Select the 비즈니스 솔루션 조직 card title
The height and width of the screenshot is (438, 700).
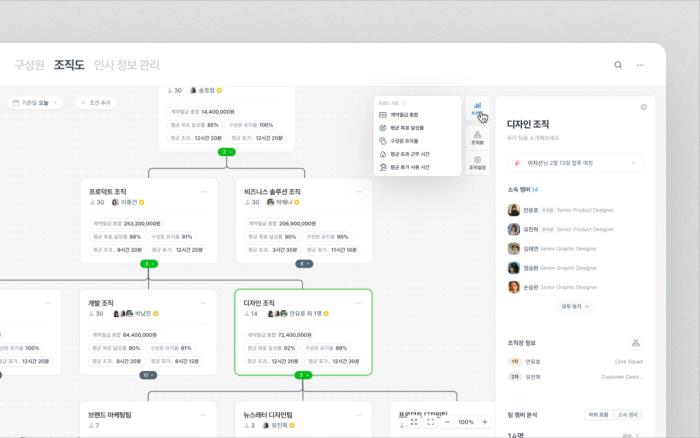272,192
